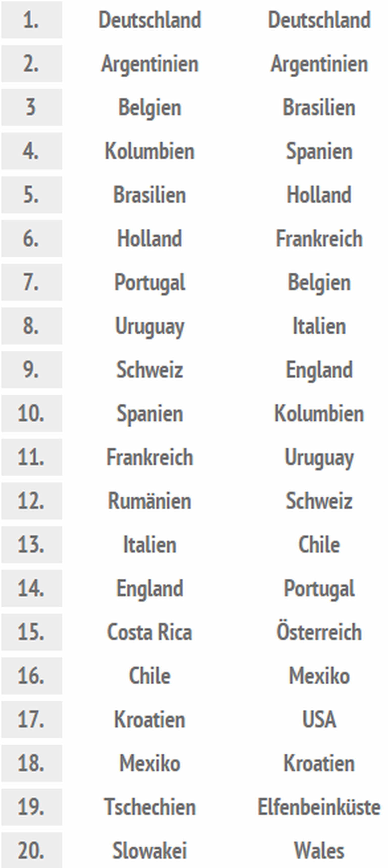Click the rank number 1. cell
Viewport: 388px width, 868px height.
coord(31,20)
